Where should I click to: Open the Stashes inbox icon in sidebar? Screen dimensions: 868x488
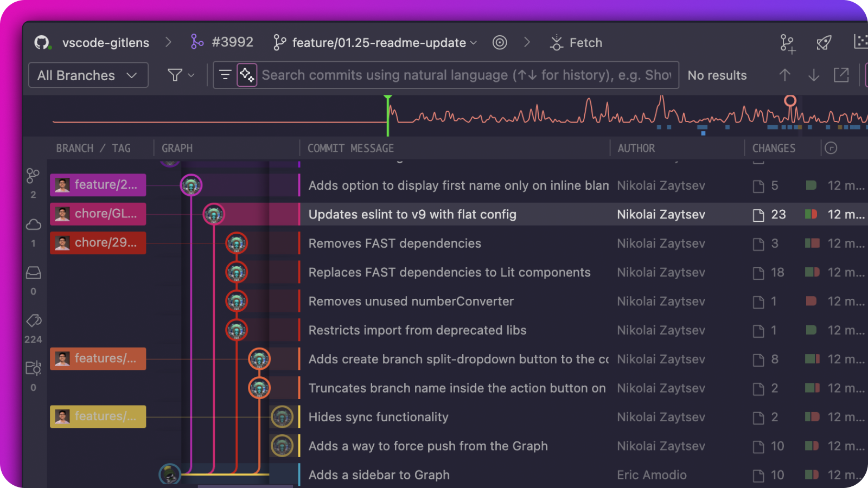33,273
